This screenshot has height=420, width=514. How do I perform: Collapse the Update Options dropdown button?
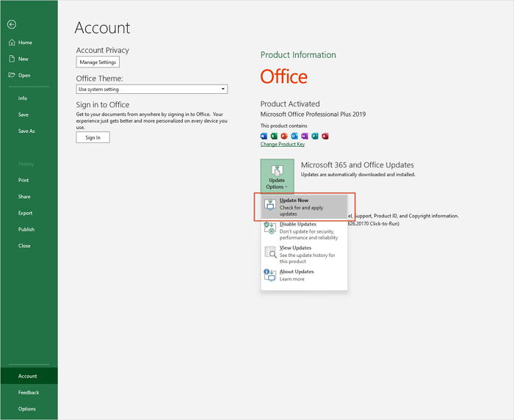[277, 176]
